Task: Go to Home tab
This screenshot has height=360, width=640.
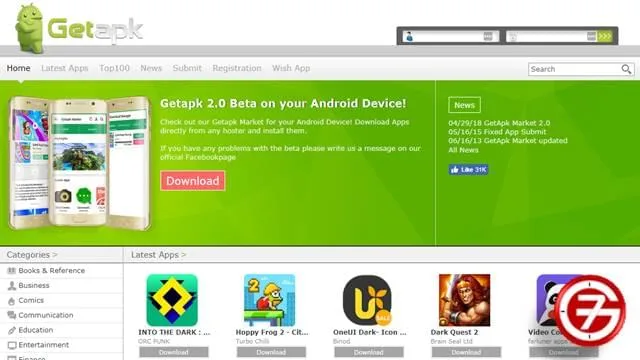Action: [18, 68]
